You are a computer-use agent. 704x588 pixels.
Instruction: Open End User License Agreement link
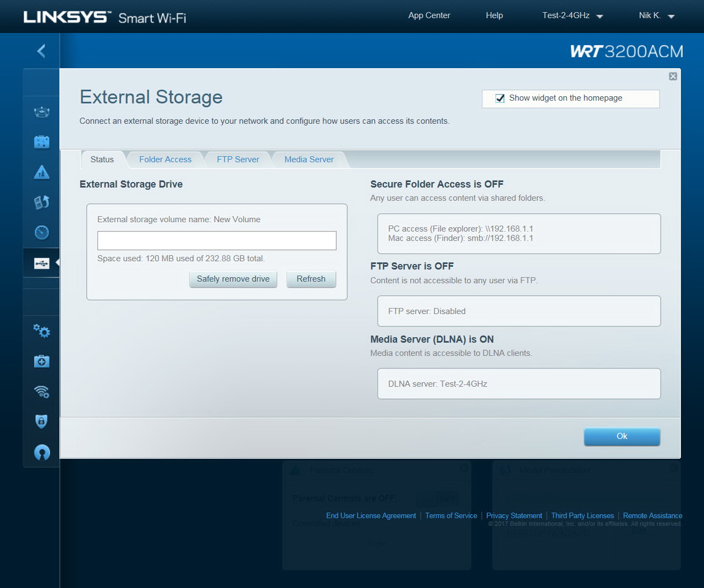tap(371, 515)
